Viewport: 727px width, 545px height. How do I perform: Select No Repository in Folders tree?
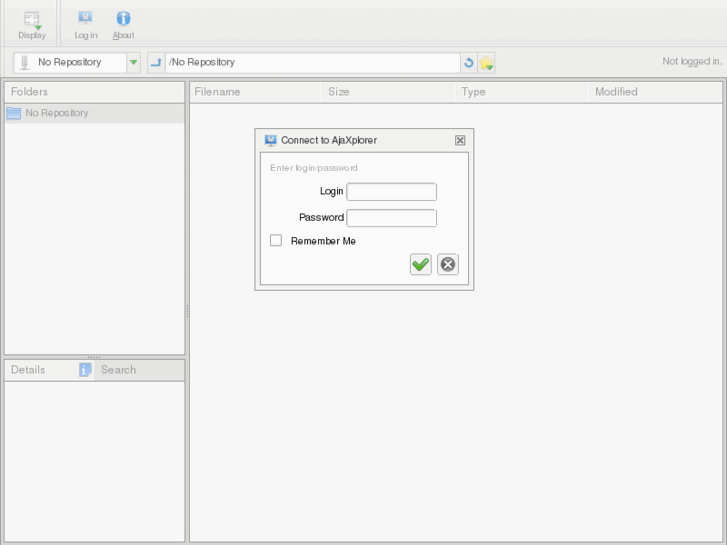(x=57, y=114)
